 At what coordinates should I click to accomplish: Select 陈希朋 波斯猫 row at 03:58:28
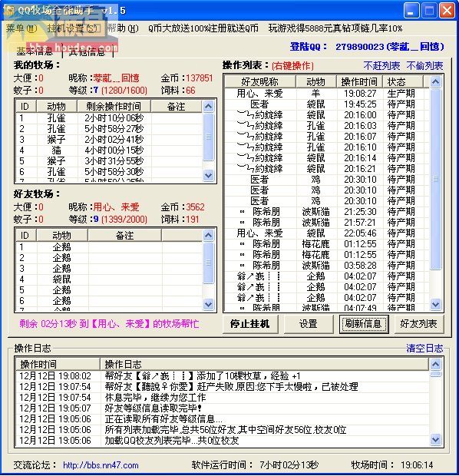click(327, 266)
